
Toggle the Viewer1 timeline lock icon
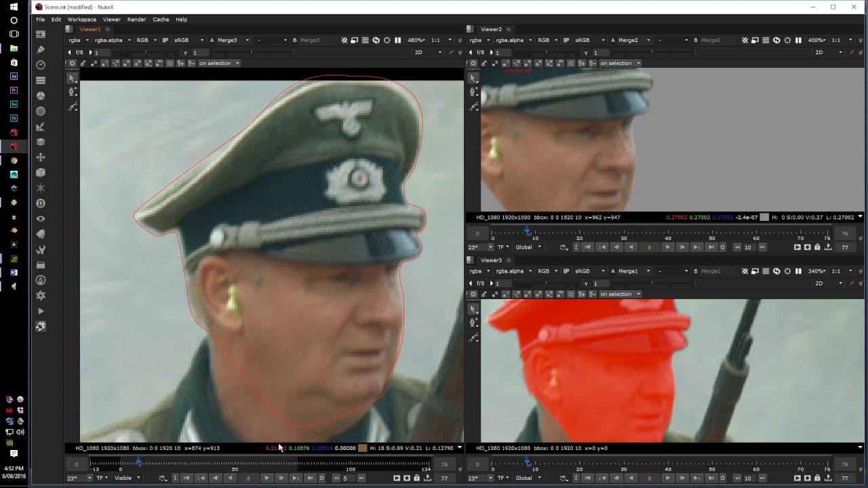pos(416,478)
